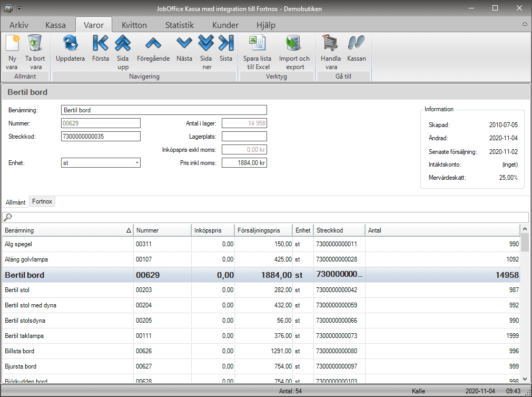
Task: Sort the list by Antal column header
Action: pyautogui.click(x=442, y=230)
